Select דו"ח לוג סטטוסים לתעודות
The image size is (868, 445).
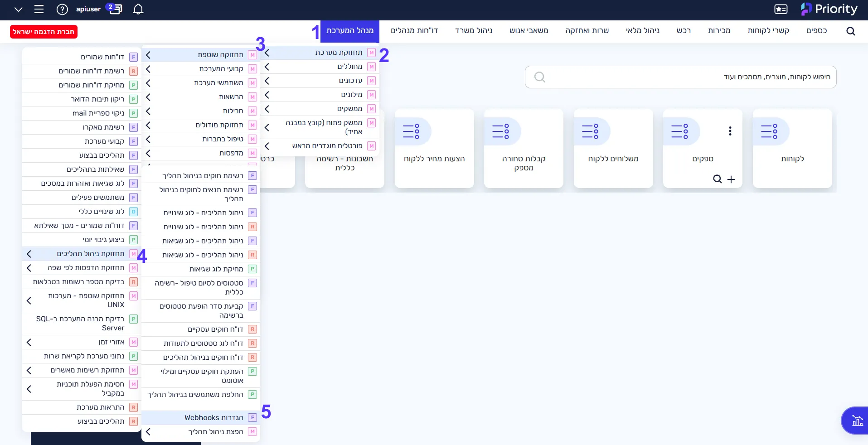point(201,343)
